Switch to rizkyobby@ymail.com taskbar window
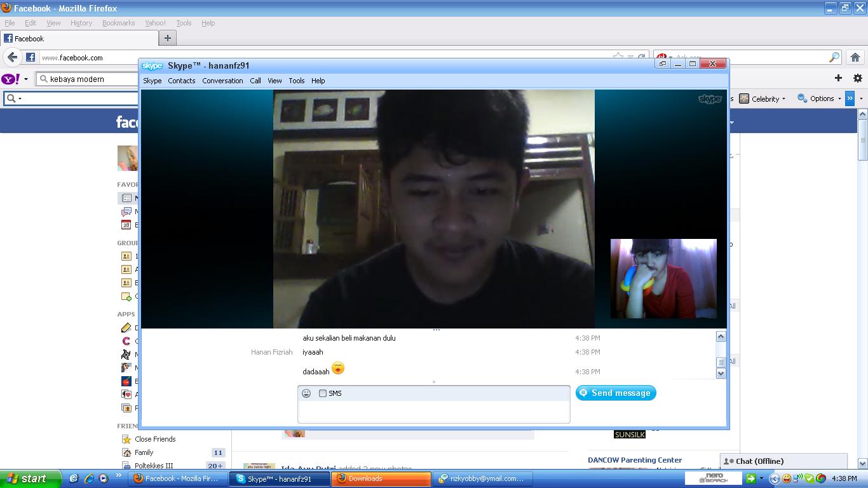Screen dimensions: 868x488 pos(483,478)
